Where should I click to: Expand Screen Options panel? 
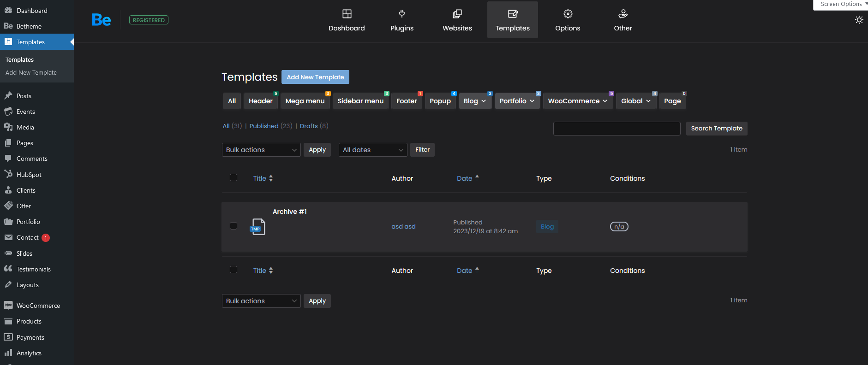[842, 4]
